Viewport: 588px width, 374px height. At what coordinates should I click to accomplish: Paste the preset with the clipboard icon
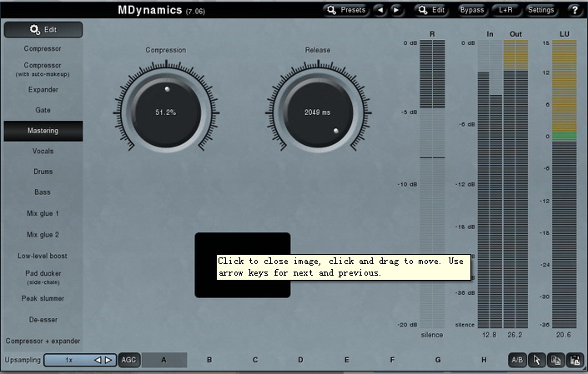(x=575, y=360)
